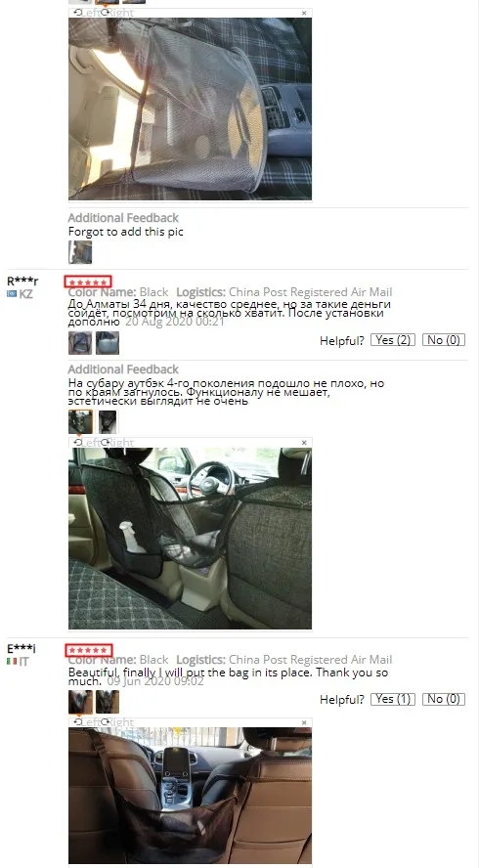Open first thumbnail in R***r's review
The width and height of the screenshot is (479, 868).
[80, 343]
